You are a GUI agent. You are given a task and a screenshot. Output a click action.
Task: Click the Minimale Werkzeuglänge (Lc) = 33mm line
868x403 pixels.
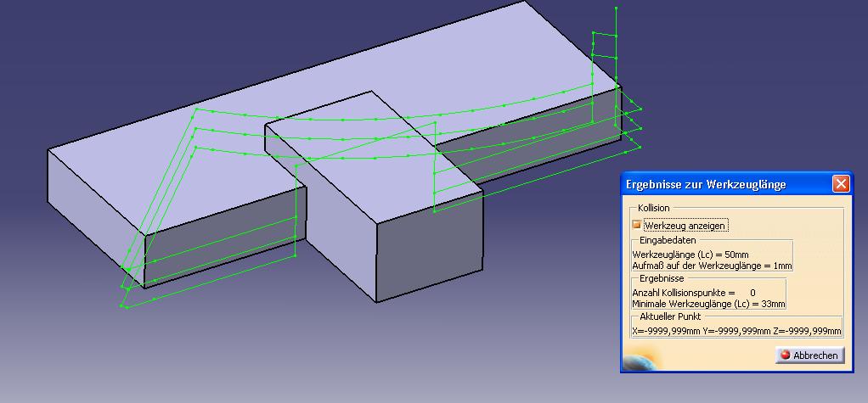(708, 304)
